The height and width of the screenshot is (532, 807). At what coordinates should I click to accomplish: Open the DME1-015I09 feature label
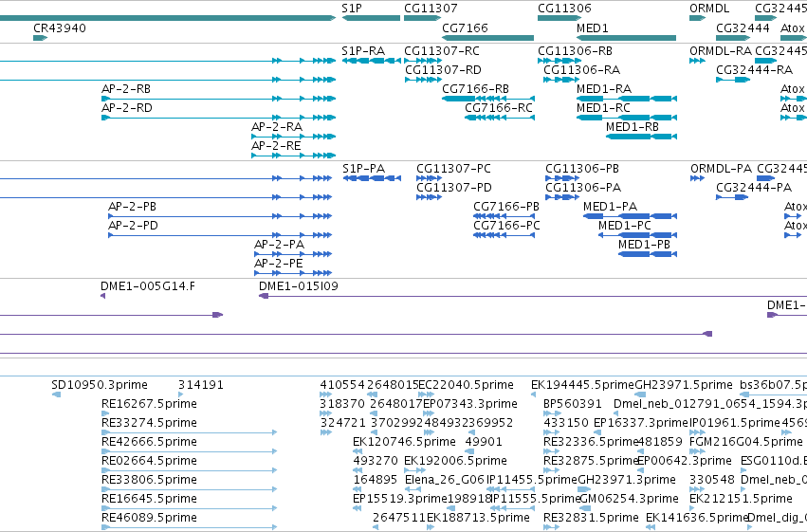point(299,286)
